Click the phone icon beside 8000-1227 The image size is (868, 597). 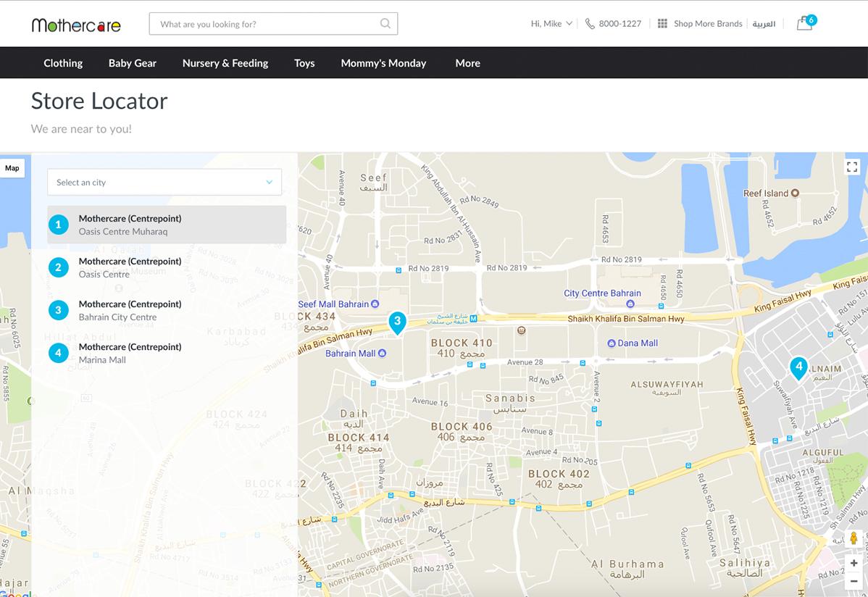590,24
